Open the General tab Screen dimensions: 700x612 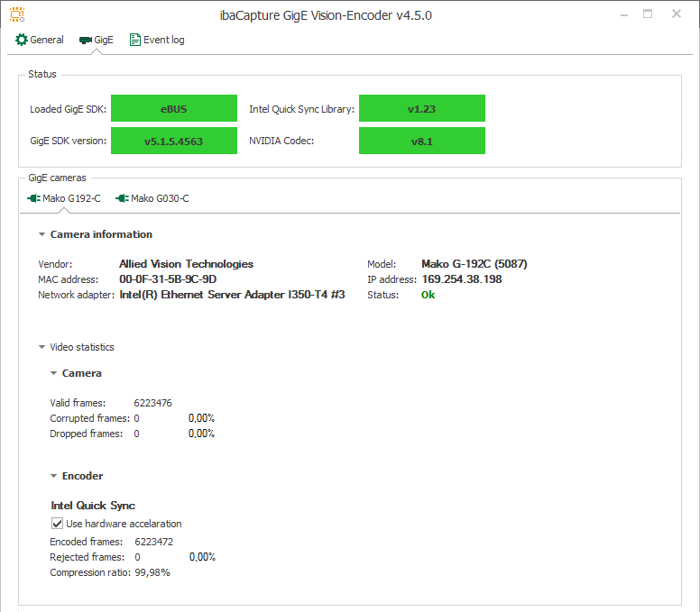pyautogui.click(x=40, y=40)
